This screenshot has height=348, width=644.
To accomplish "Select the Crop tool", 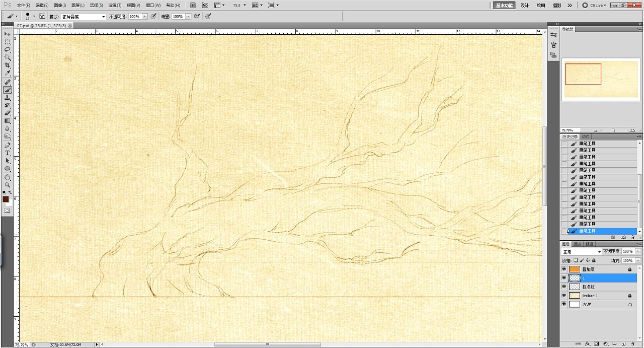I will pyautogui.click(x=8, y=65).
